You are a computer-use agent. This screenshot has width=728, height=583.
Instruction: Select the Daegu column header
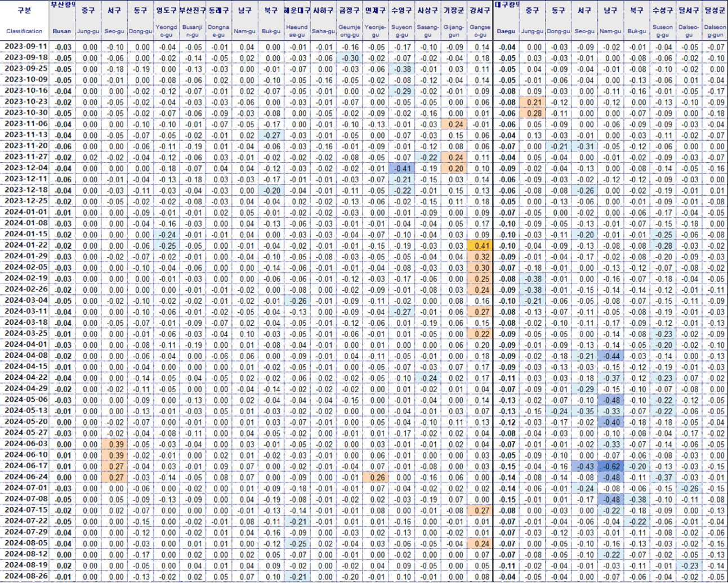506,31
